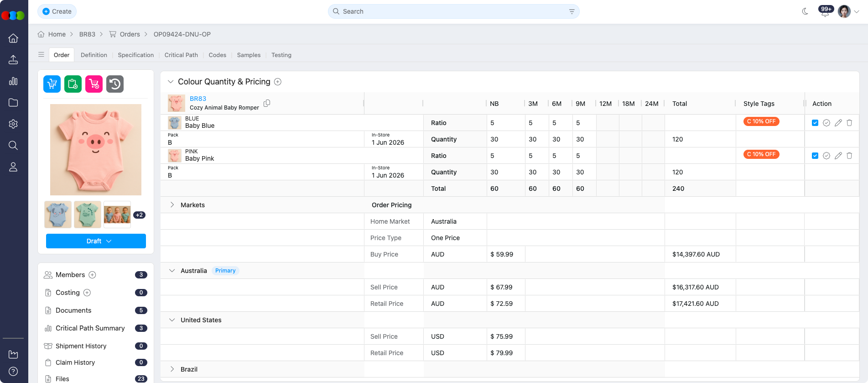This screenshot has width=868, height=383.
Task: Expand the Brazil market section
Action: click(172, 369)
